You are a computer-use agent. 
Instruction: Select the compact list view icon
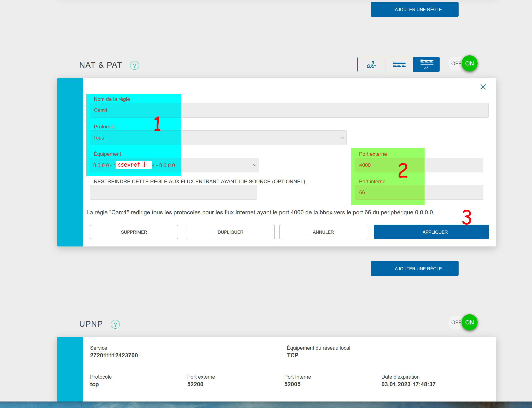[399, 64]
